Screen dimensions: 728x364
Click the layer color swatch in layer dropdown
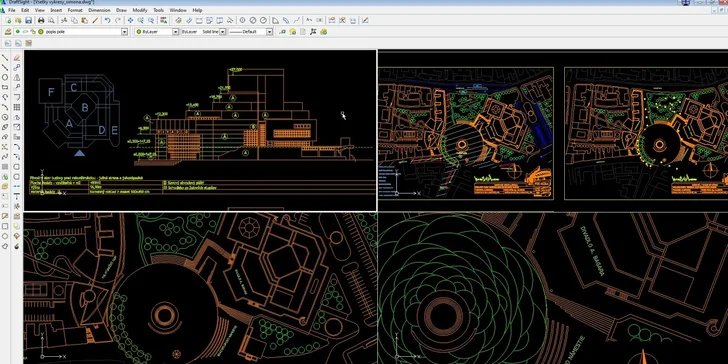coord(41,32)
